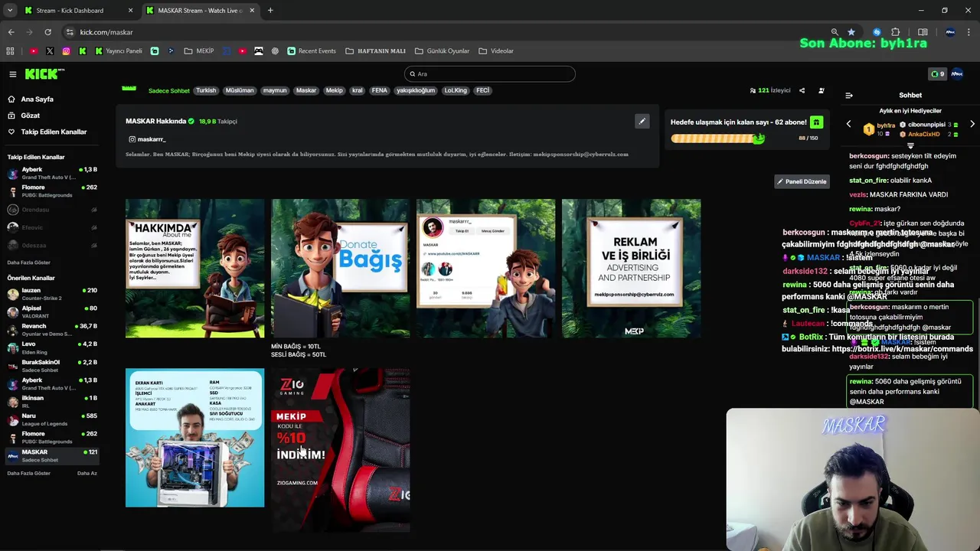Open the X bookmark icon
This screenshot has height=551, width=980.
click(50, 51)
